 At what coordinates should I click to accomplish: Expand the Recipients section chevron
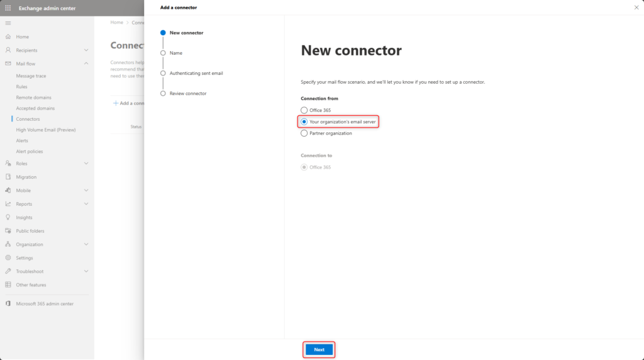(86, 50)
